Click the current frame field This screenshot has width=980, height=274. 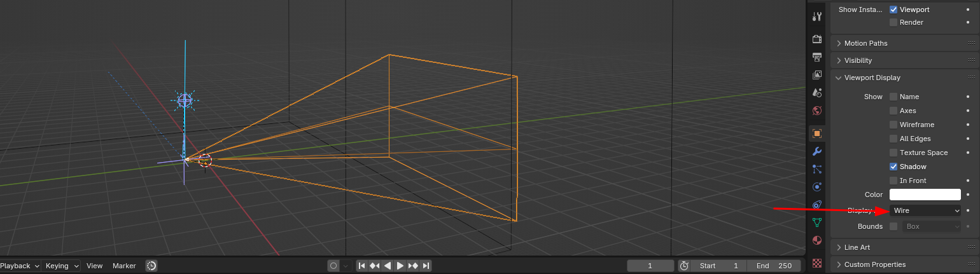point(650,266)
